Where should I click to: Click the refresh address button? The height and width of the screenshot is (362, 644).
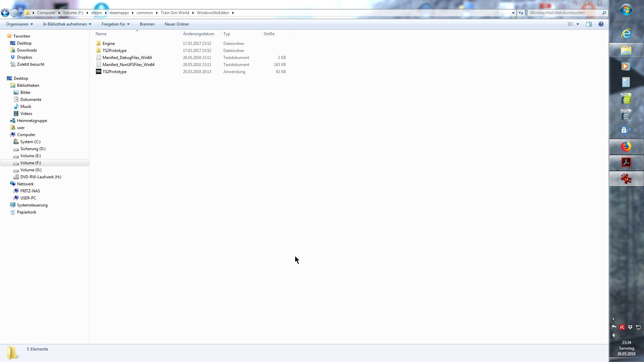tap(521, 13)
